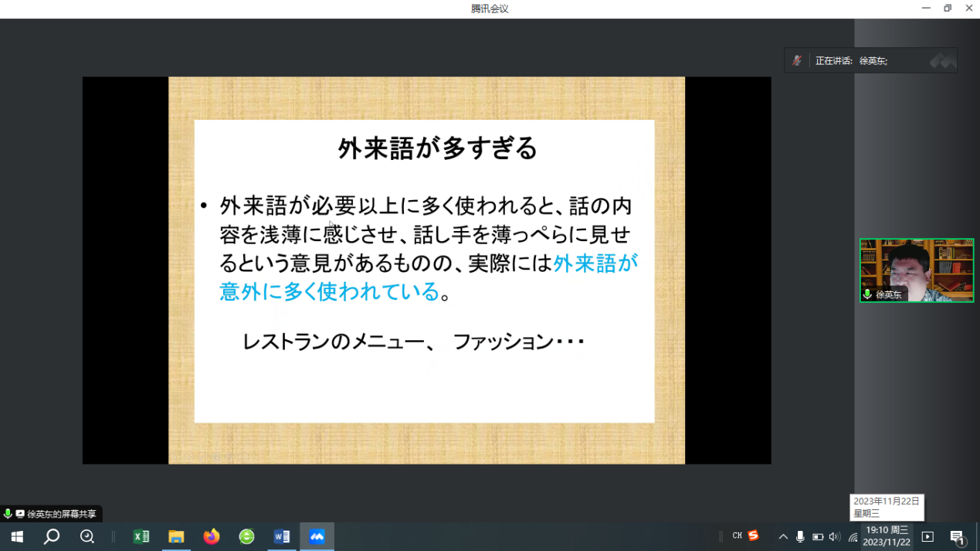Switch to Word in the taskbar
The height and width of the screenshot is (551, 980).
point(282,536)
